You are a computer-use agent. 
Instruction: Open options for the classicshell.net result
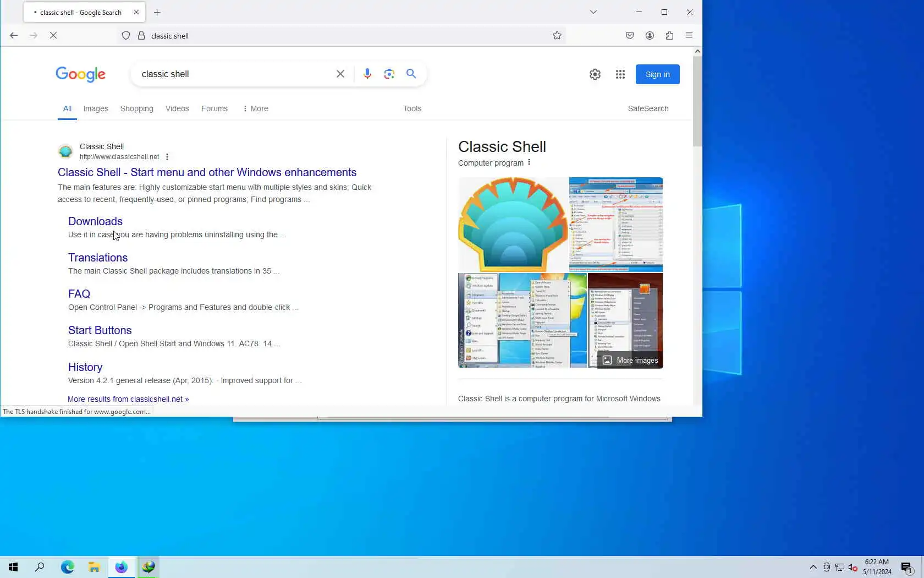pos(167,157)
